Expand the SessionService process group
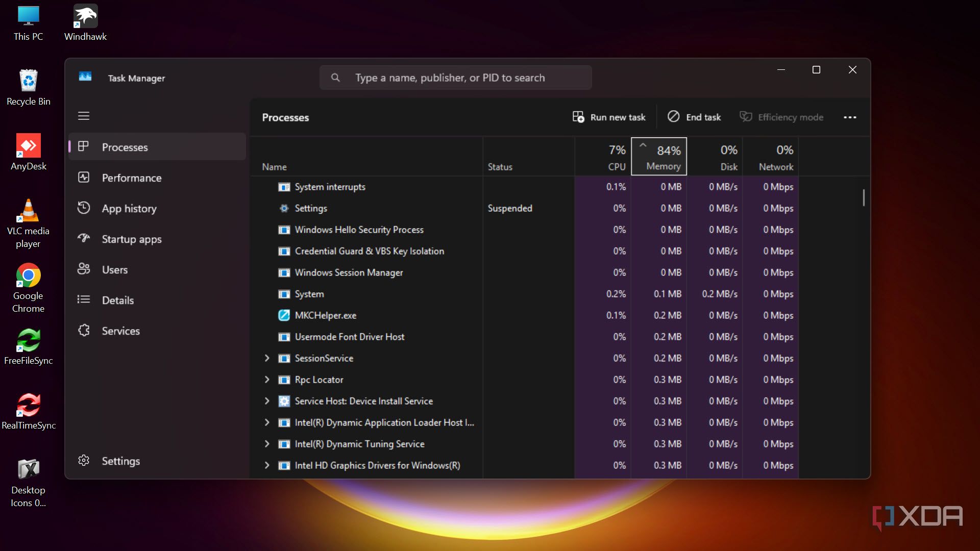The height and width of the screenshot is (551, 980). coord(266,358)
